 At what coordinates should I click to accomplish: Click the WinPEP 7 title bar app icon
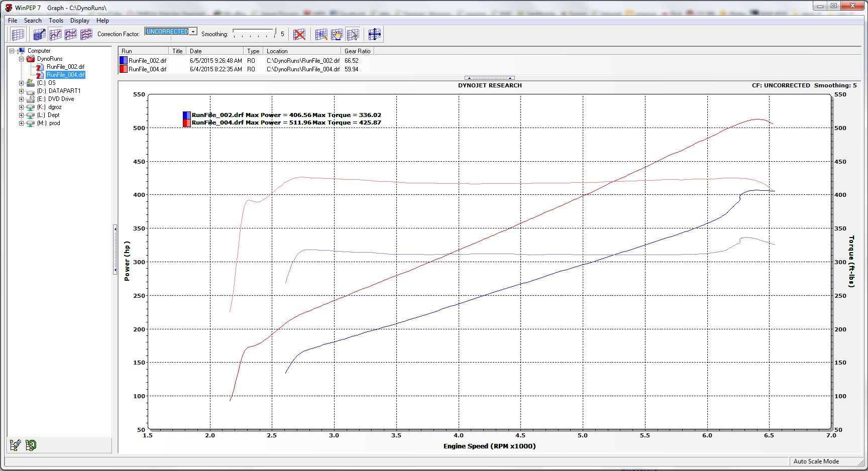pyautogui.click(x=9, y=8)
